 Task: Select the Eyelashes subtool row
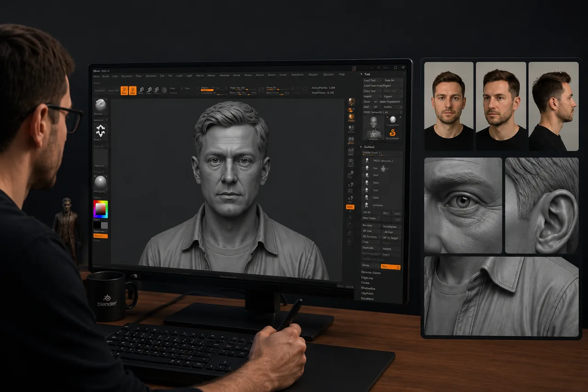click(381, 205)
